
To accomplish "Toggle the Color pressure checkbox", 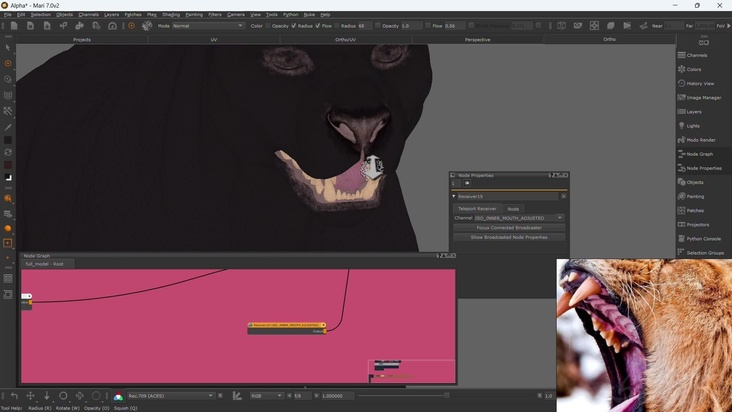I will 268,26.
